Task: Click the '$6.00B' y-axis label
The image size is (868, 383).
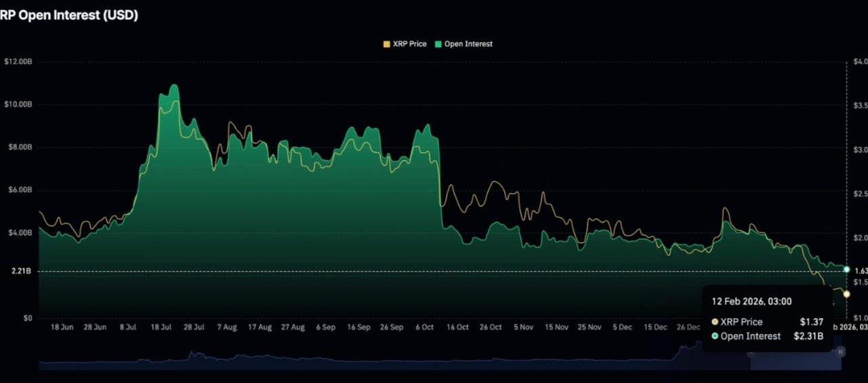Action: coord(19,190)
